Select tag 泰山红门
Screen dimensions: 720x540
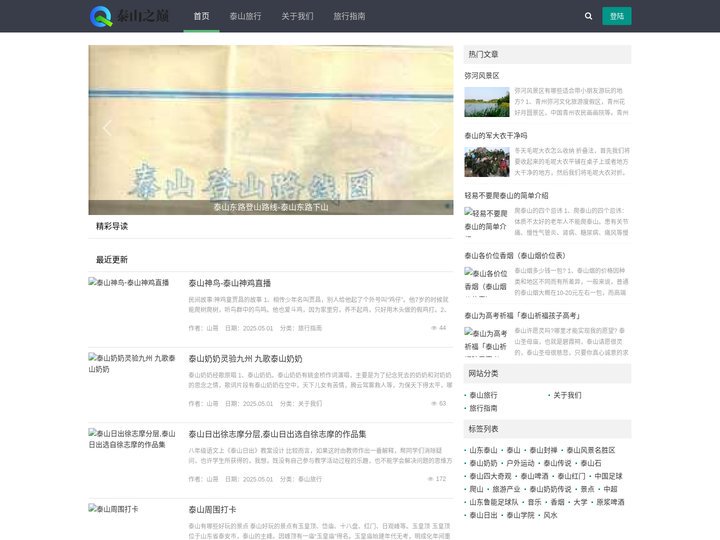(572, 477)
